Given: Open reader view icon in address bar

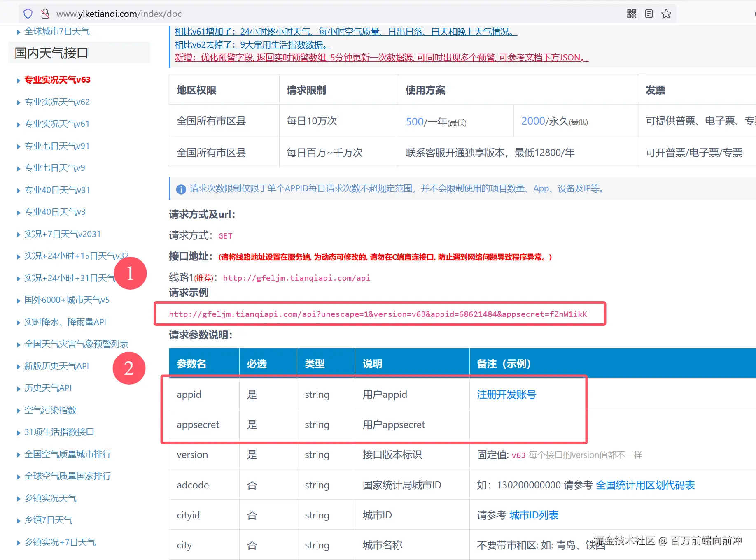Looking at the screenshot, I should click(x=649, y=13).
